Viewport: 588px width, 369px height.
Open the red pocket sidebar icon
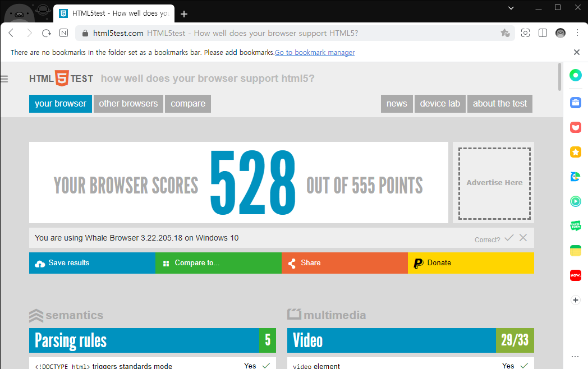(576, 127)
